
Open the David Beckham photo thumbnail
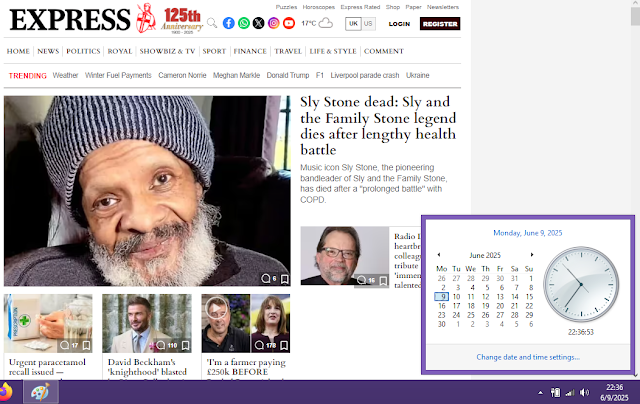point(147,323)
